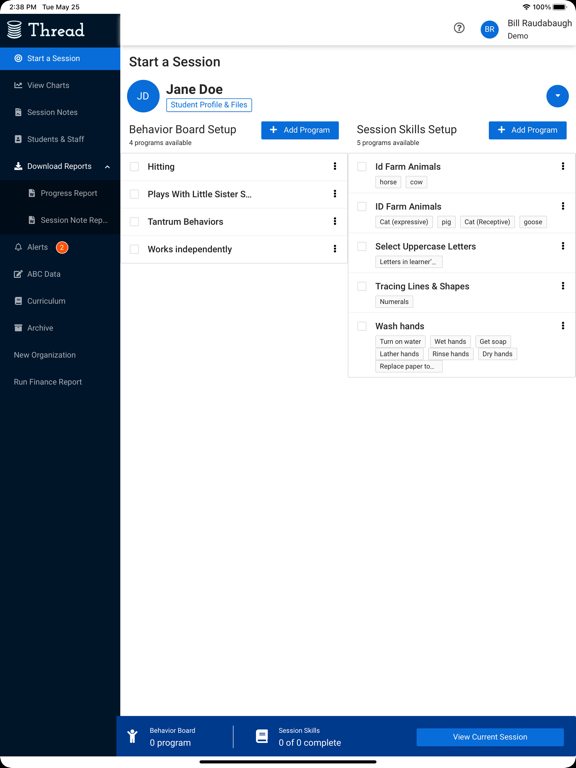Click Download Reports menu item
The height and width of the screenshot is (768, 576).
[60, 166]
